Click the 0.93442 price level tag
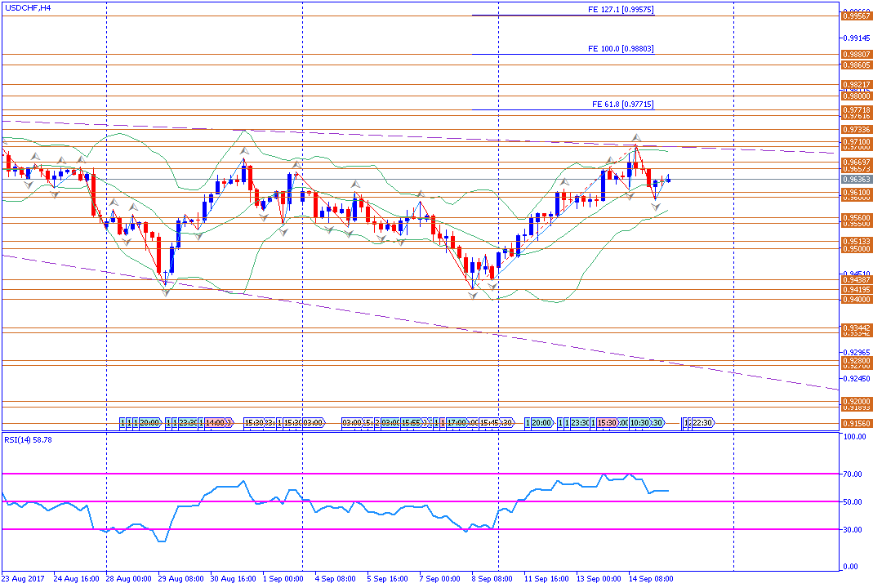 click(x=857, y=327)
